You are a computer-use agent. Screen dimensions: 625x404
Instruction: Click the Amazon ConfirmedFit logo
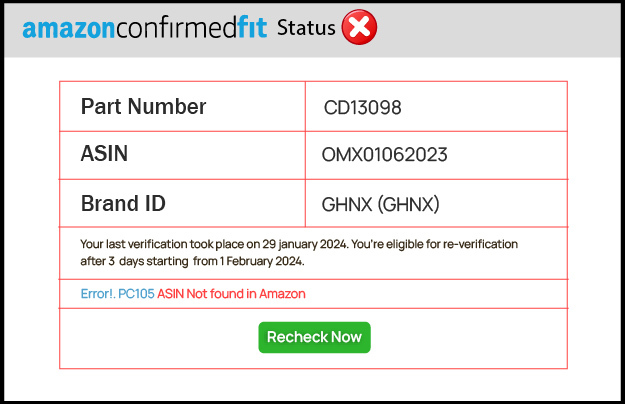[x=144, y=28]
